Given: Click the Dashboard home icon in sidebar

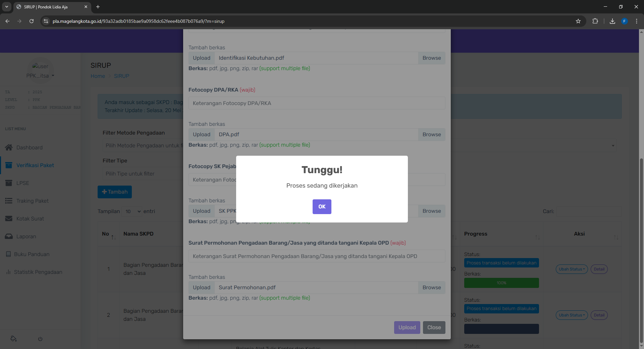Looking at the screenshot, I should 9,147.
